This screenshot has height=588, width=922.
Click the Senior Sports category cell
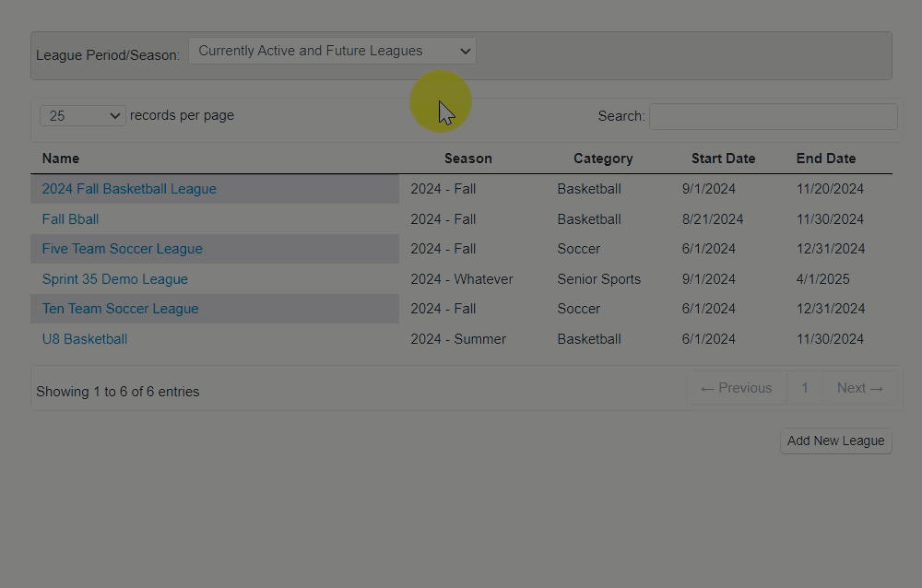point(598,279)
